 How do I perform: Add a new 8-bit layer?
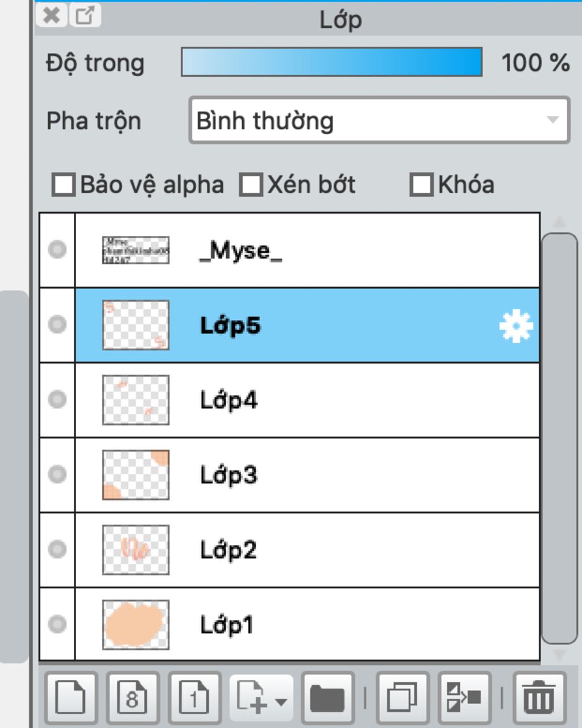click(132, 697)
